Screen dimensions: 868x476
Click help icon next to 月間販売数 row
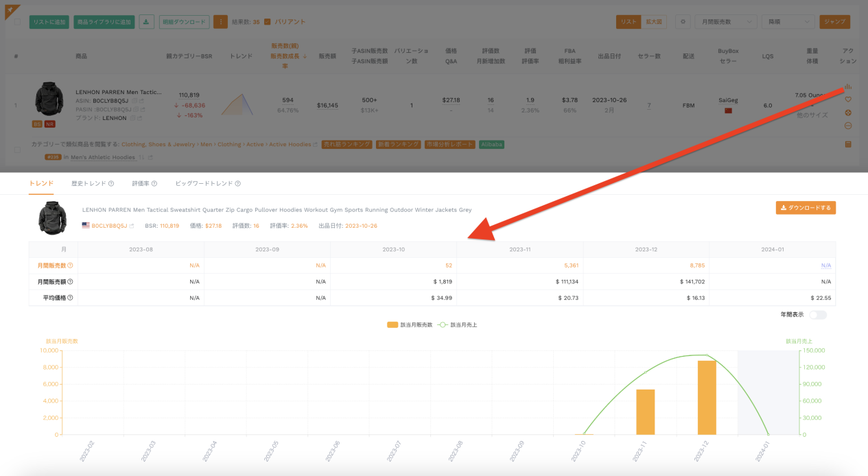[70, 265]
